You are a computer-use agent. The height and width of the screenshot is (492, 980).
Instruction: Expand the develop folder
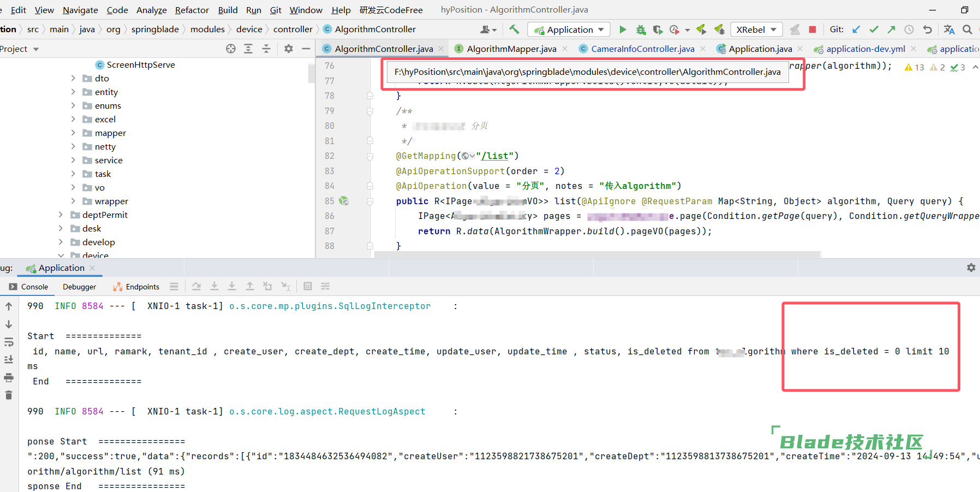click(x=61, y=242)
